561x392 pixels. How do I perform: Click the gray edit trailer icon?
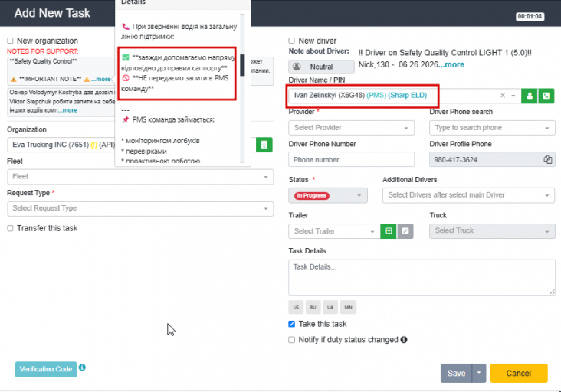pos(405,231)
